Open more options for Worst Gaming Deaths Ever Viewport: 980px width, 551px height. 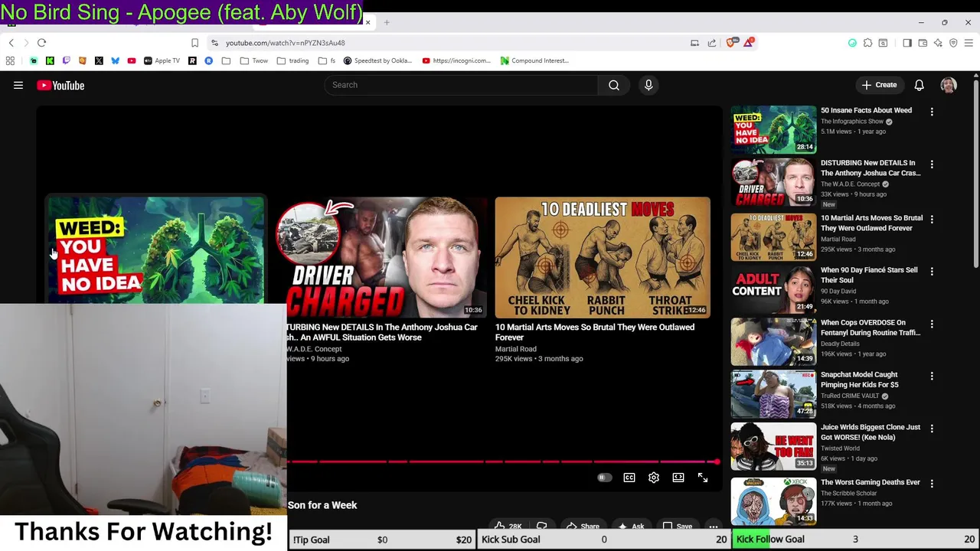click(932, 484)
